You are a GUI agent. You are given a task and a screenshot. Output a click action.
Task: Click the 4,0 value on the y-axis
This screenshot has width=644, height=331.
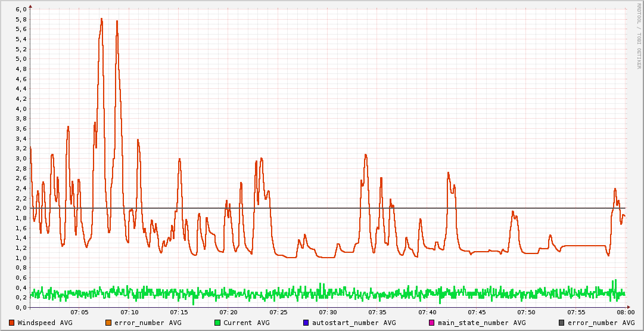tap(21, 109)
